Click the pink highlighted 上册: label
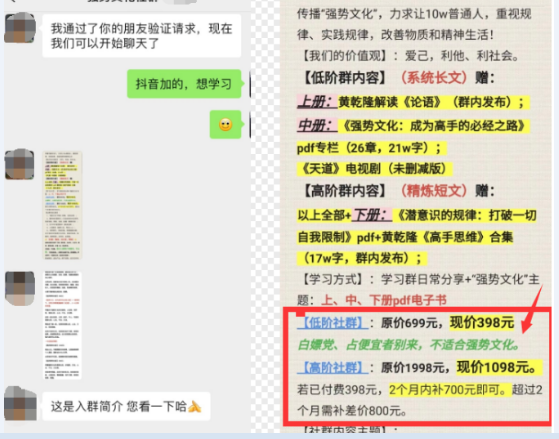This screenshot has height=439, width=559. (x=317, y=102)
